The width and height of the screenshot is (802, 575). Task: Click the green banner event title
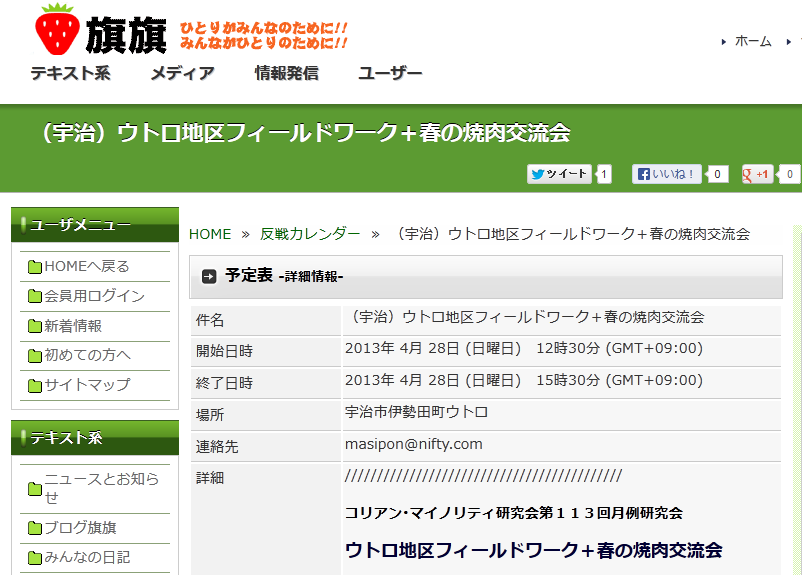[x=305, y=133]
